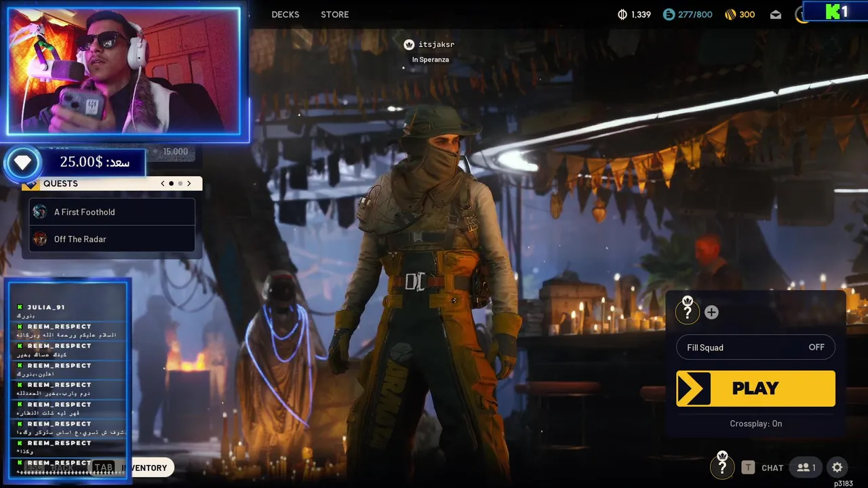Click the TAB key hint icon
868x488 pixels.
pos(104,468)
